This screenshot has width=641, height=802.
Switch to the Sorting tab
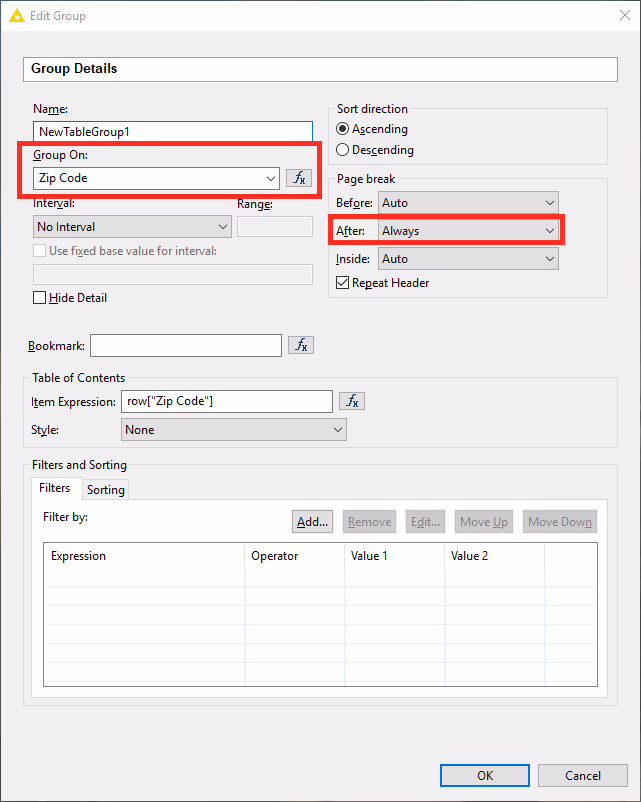[105, 490]
